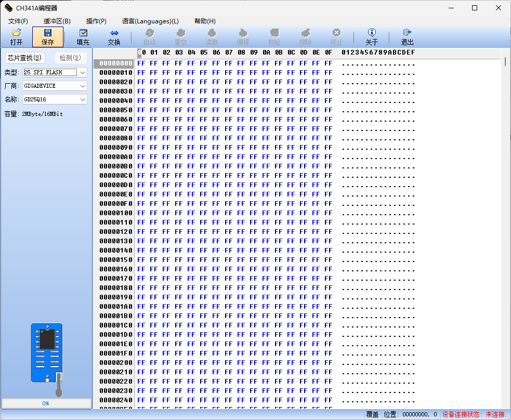511x420 pixels.
Task: Click the 交换 (Swap) toolbar icon
Action: (114, 37)
